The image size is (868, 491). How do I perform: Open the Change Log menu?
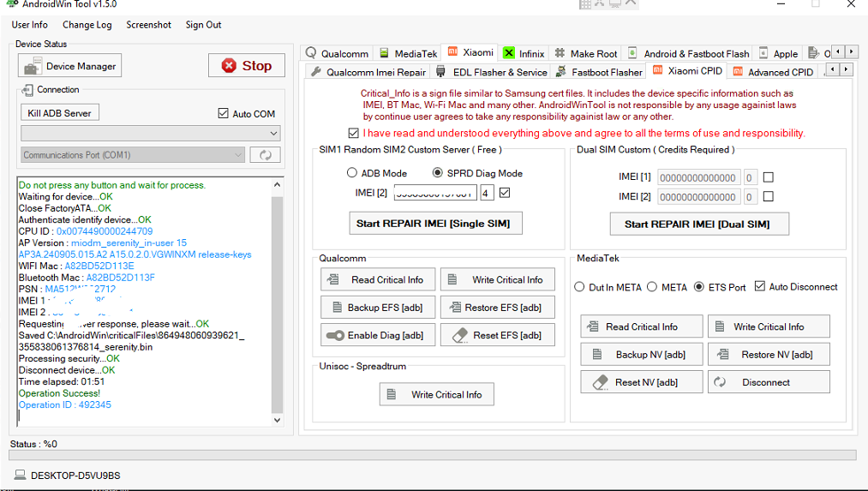coord(87,25)
